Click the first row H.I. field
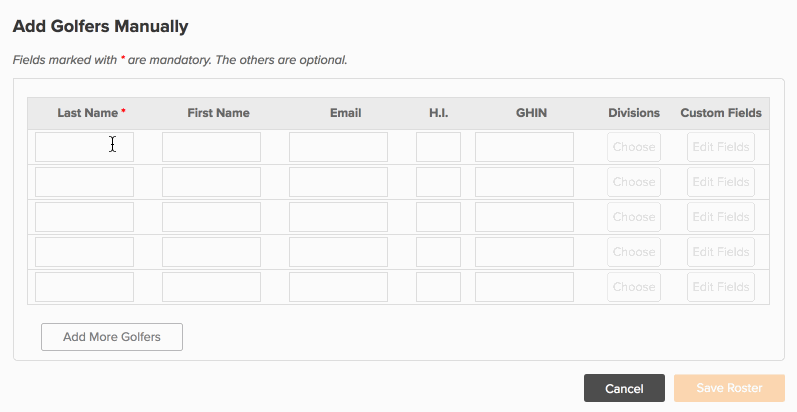Image resolution: width=797 pixels, height=412 pixels. tap(438, 147)
